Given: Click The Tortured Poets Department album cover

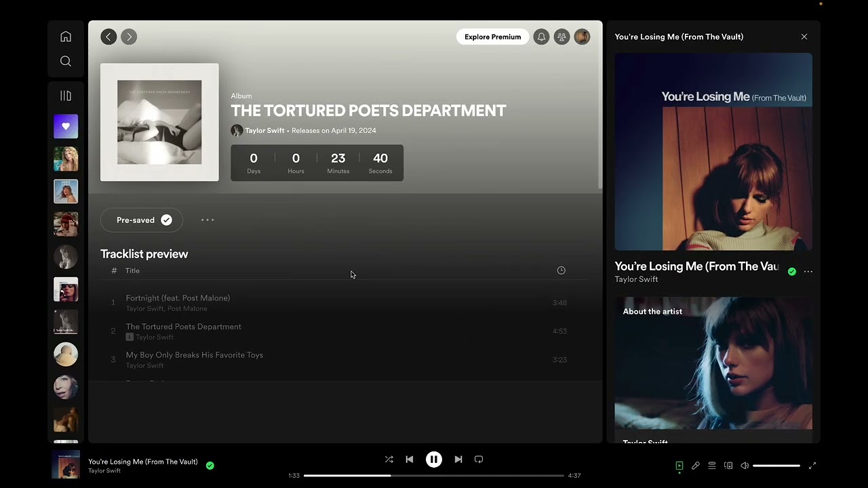Looking at the screenshot, I should tap(159, 123).
